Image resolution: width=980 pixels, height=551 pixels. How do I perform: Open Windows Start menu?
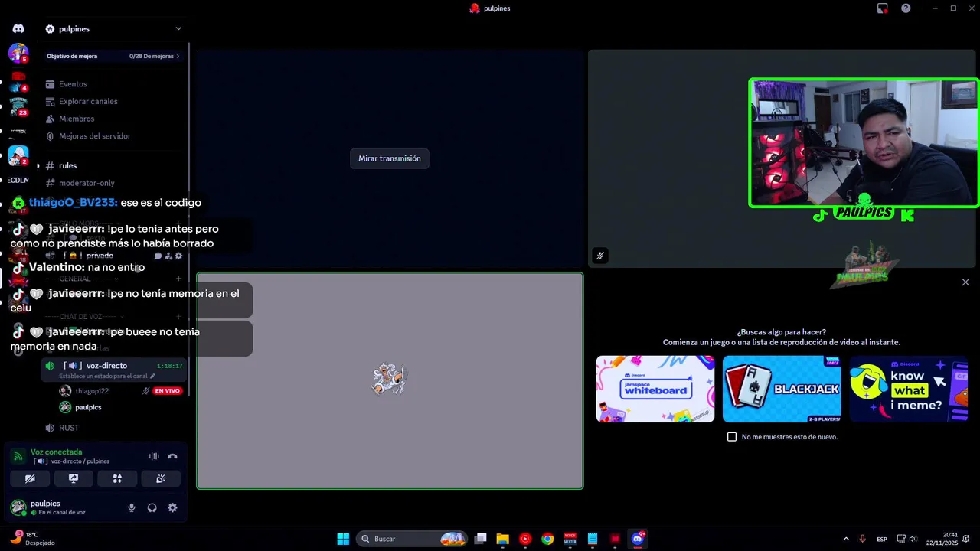click(x=343, y=539)
